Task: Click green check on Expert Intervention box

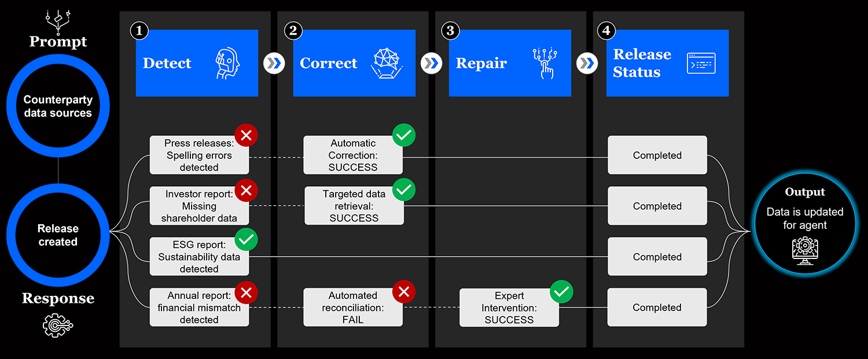Action: [561, 291]
